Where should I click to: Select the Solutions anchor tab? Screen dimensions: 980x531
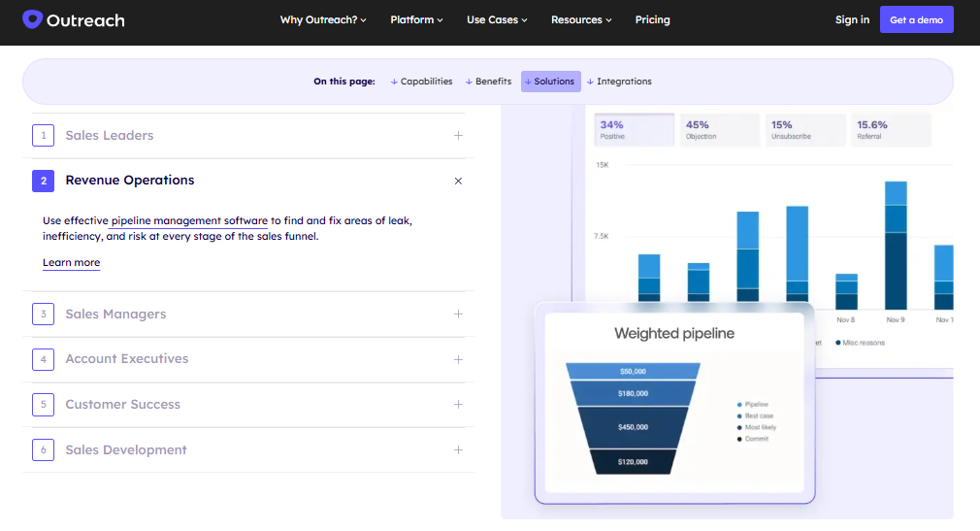click(550, 82)
